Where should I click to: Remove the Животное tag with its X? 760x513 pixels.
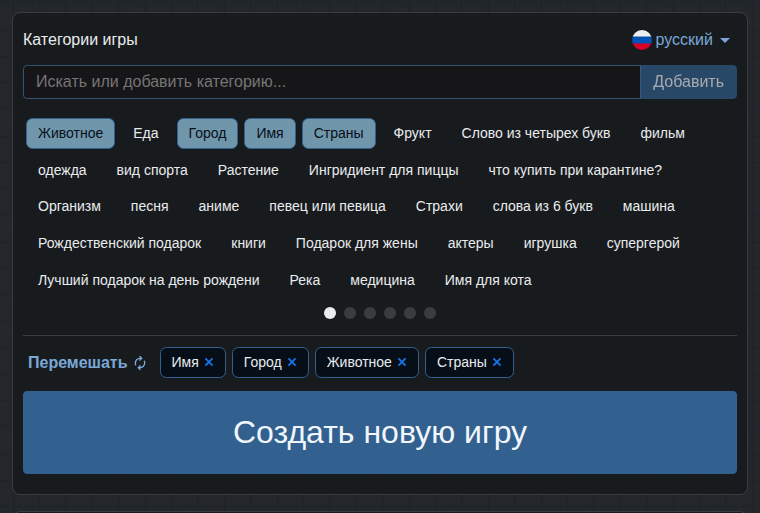tap(402, 362)
